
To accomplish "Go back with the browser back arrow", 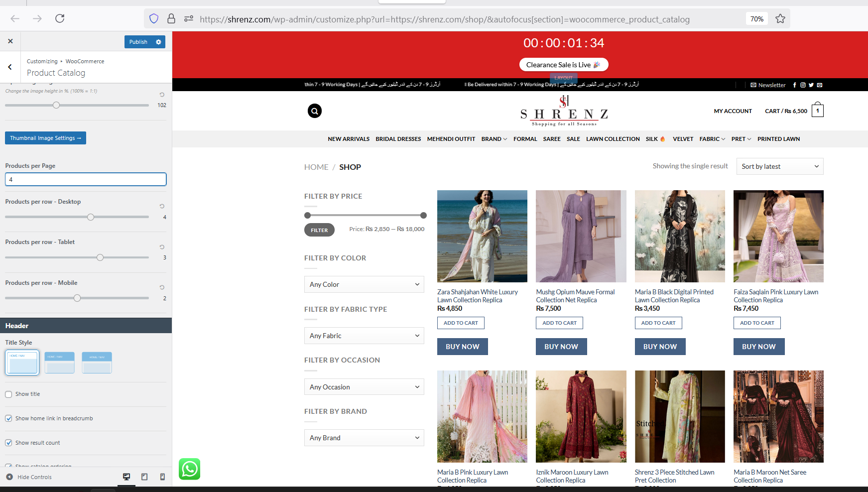I will click(15, 19).
